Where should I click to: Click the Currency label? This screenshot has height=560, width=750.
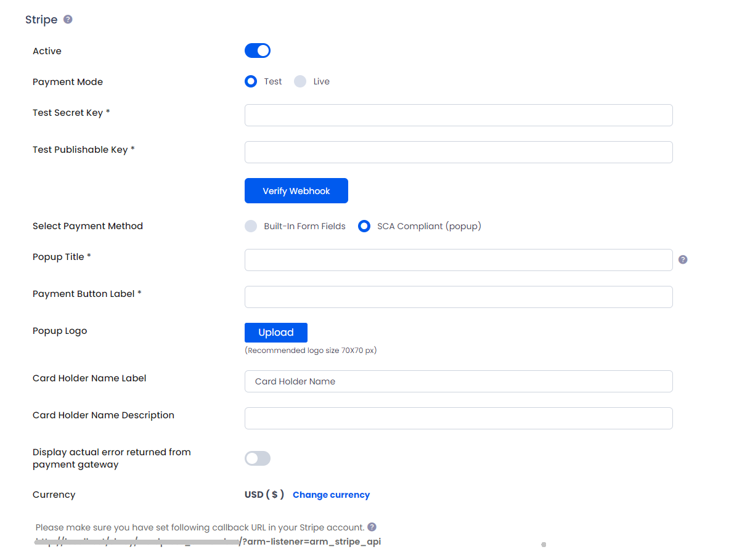coord(54,495)
